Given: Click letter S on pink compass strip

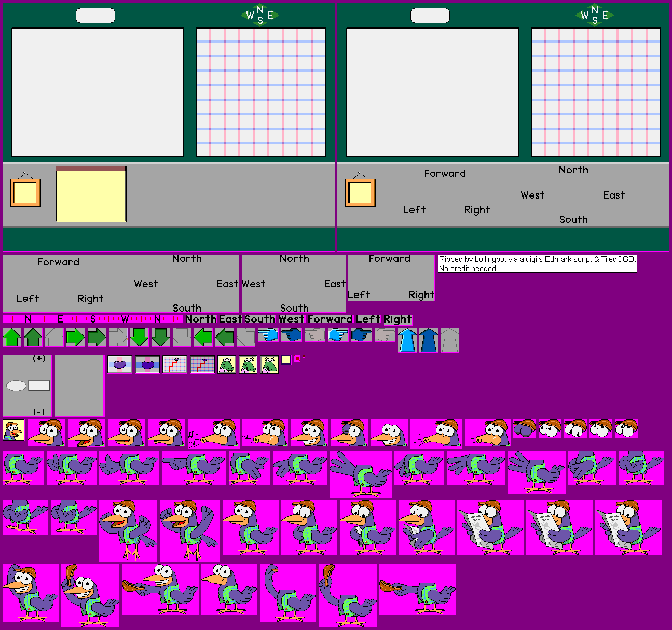Looking at the screenshot, I should (93, 319).
